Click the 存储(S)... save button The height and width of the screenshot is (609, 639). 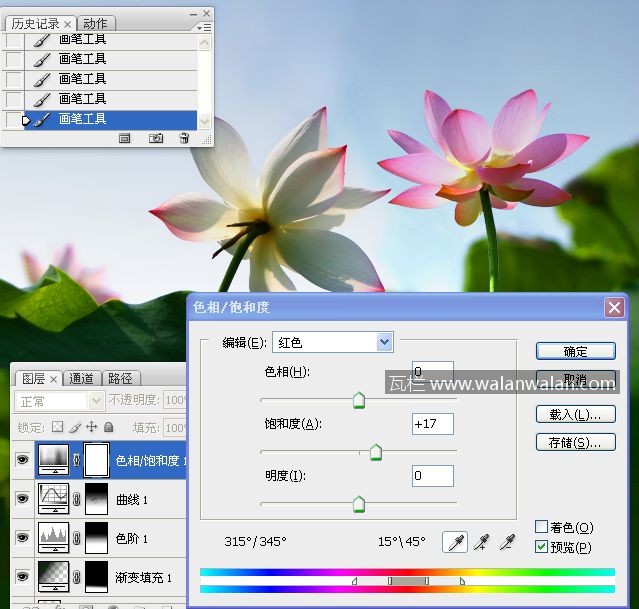tap(575, 442)
